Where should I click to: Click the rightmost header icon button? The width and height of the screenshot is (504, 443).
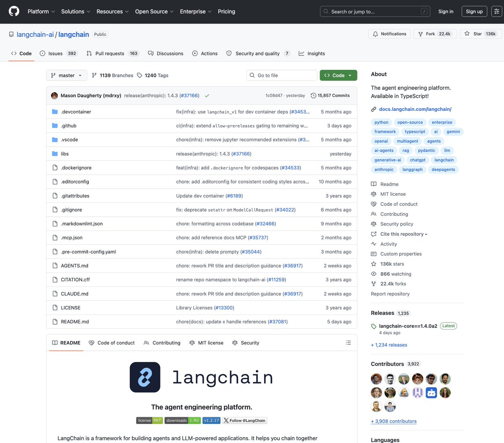tap(497, 11)
